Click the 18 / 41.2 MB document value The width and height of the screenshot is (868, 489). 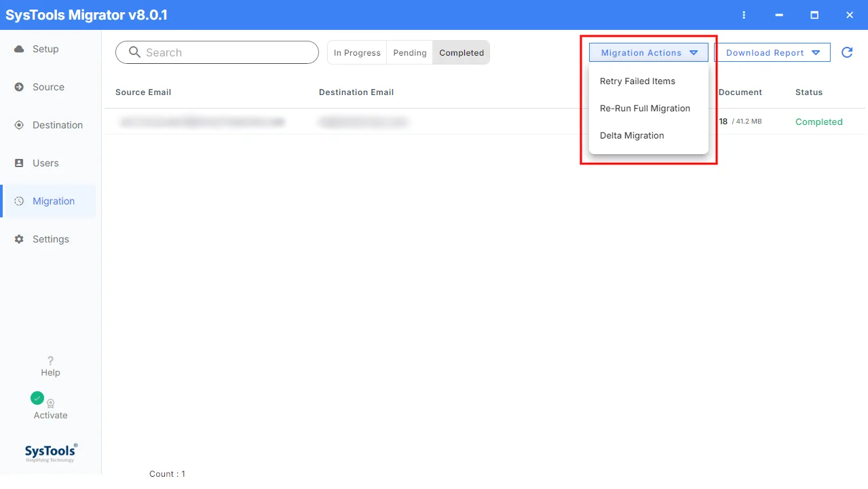pyautogui.click(x=740, y=122)
